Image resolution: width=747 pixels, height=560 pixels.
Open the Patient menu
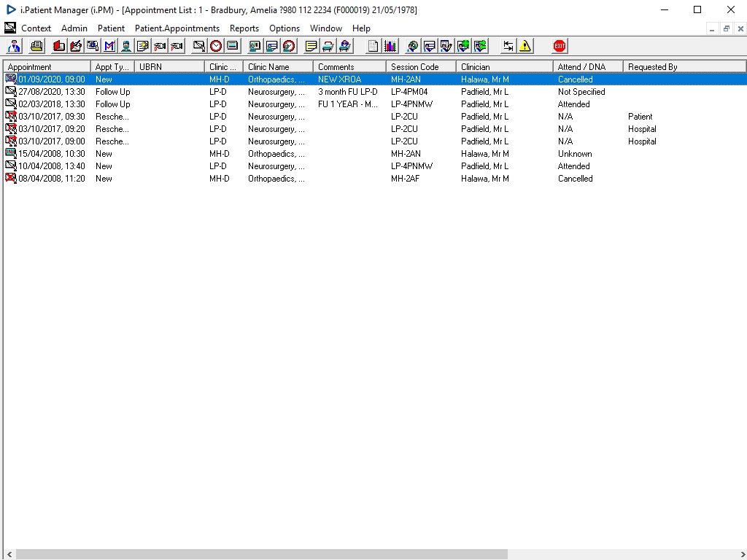(x=111, y=28)
